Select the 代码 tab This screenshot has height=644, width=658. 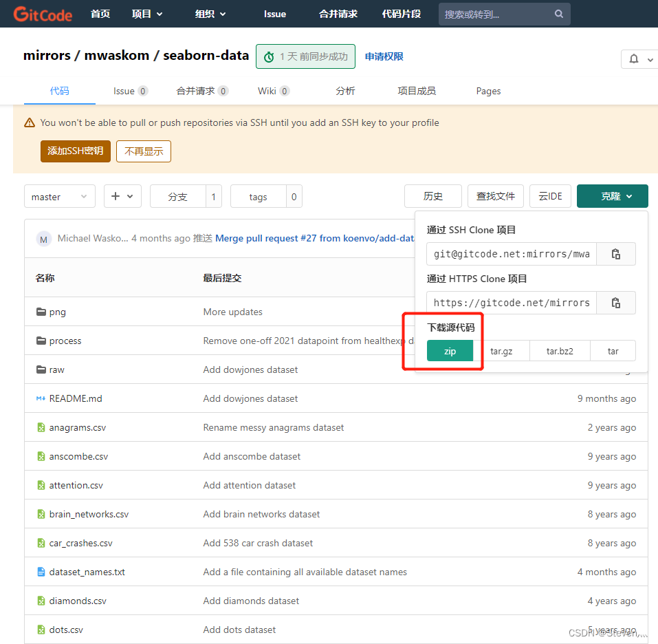pos(60,91)
